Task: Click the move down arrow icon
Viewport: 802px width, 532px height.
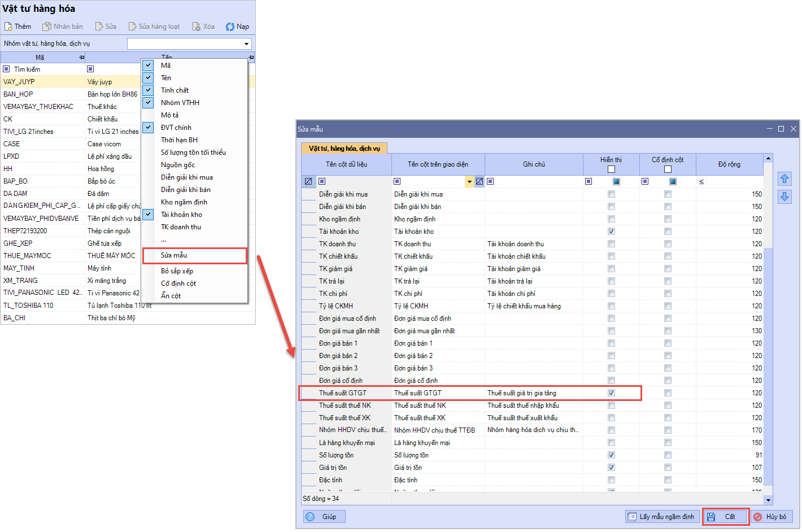Action: [x=784, y=197]
